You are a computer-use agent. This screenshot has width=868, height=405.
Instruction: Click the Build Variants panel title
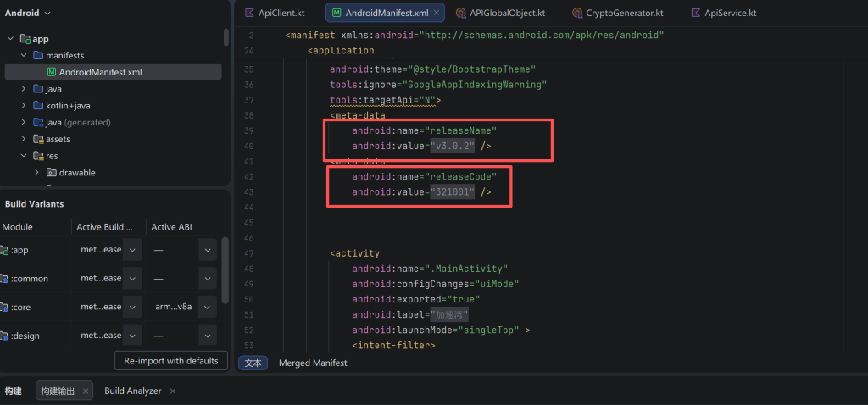click(34, 204)
